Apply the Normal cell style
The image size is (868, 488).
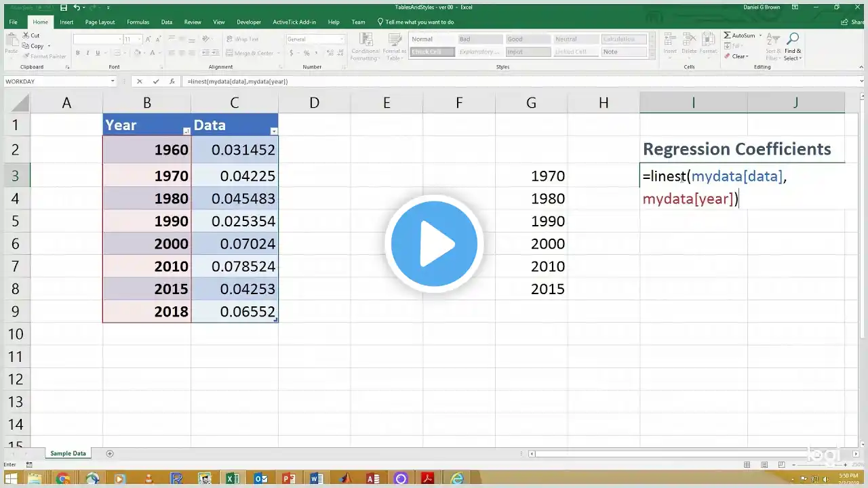click(x=432, y=39)
